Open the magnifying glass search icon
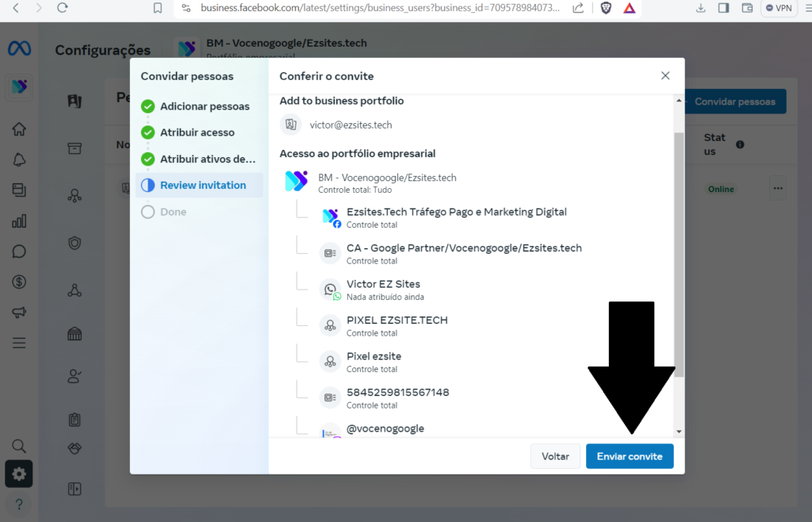812x522 pixels. [19, 446]
